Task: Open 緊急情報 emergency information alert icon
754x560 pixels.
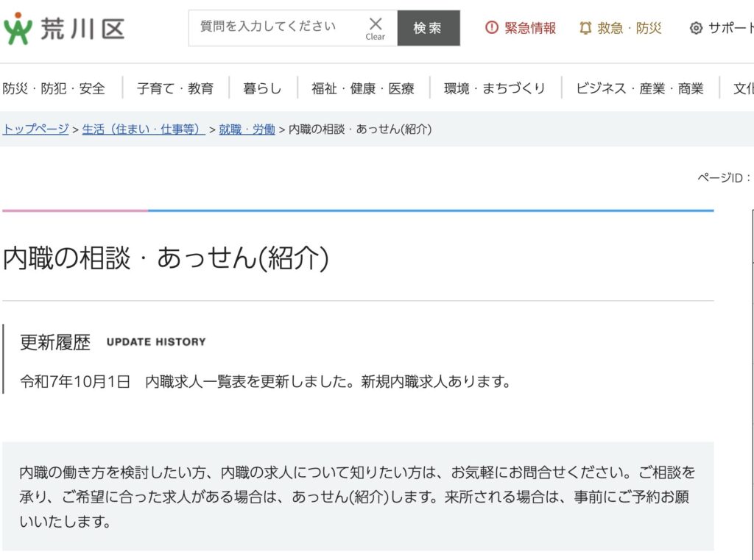Action: (x=491, y=28)
